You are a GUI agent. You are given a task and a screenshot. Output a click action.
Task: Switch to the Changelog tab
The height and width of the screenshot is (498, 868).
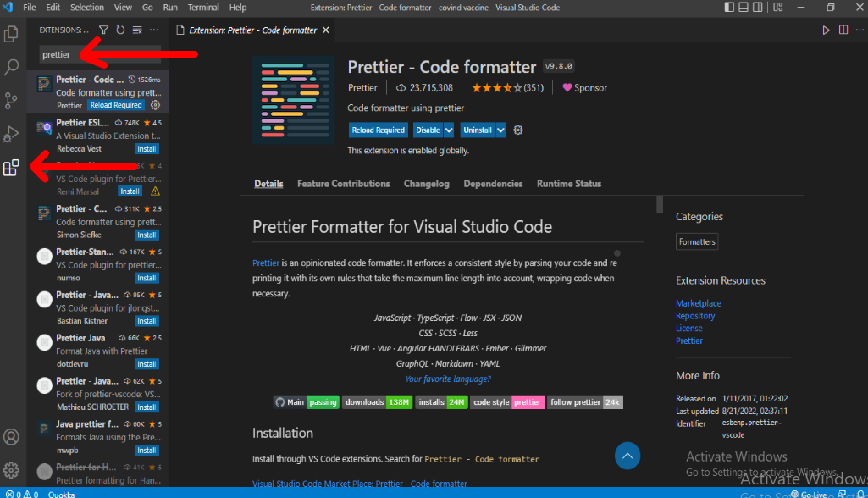426,183
